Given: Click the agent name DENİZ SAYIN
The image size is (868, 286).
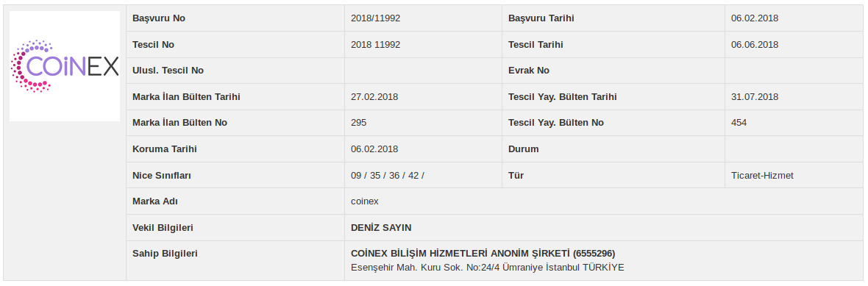Looking at the screenshot, I should click(382, 227).
